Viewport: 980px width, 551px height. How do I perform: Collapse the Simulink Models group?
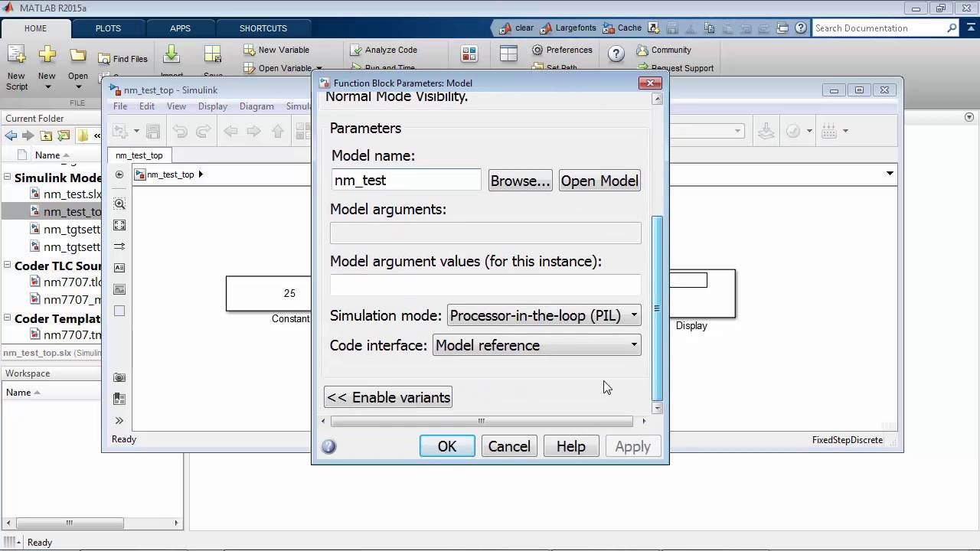8,178
